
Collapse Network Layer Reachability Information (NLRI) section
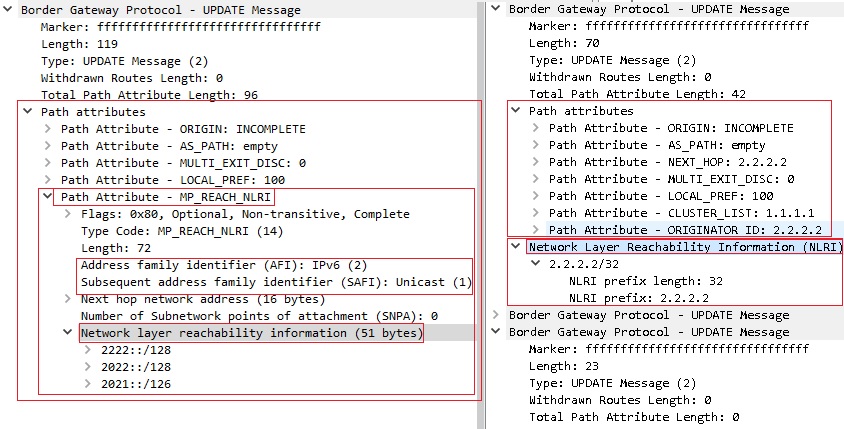tap(515, 247)
